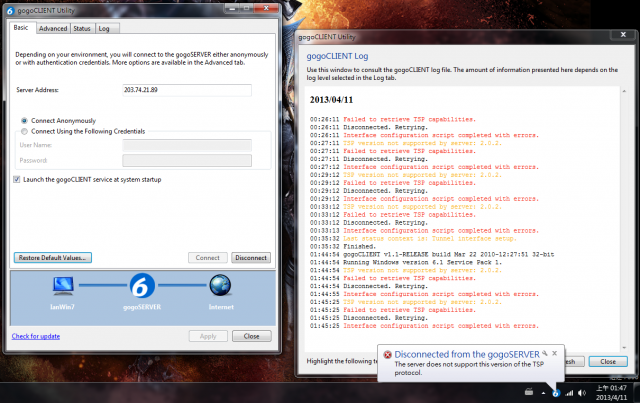Click the 'Disconnected from the gogoSERVER' balloon title
Viewport: 640px width, 403px height.
click(x=467, y=354)
